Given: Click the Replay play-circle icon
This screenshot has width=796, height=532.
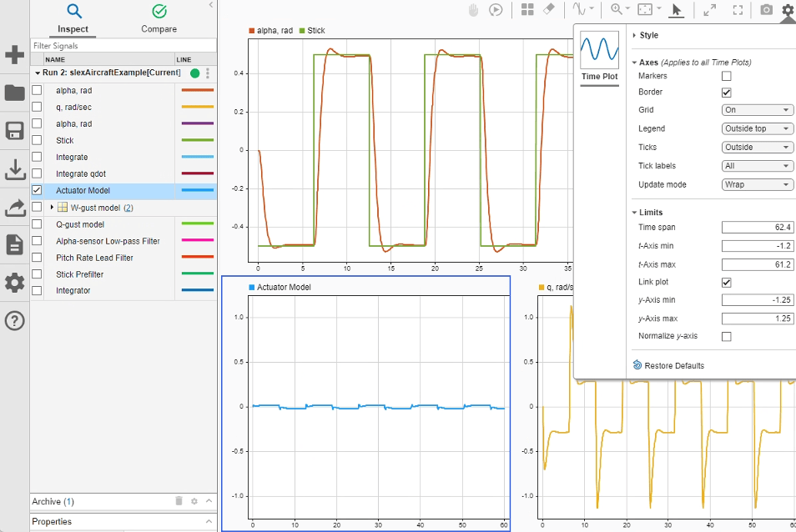Looking at the screenshot, I should click(x=496, y=10).
